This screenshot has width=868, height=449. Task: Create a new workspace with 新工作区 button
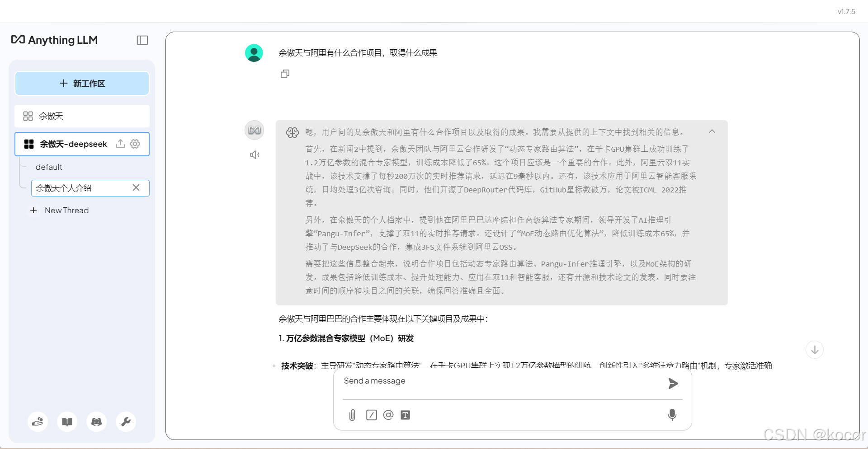point(82,83)
